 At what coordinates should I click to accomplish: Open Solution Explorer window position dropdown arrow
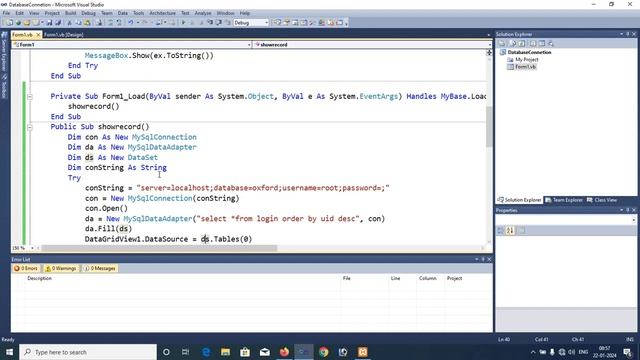click(x=622, y=34)
